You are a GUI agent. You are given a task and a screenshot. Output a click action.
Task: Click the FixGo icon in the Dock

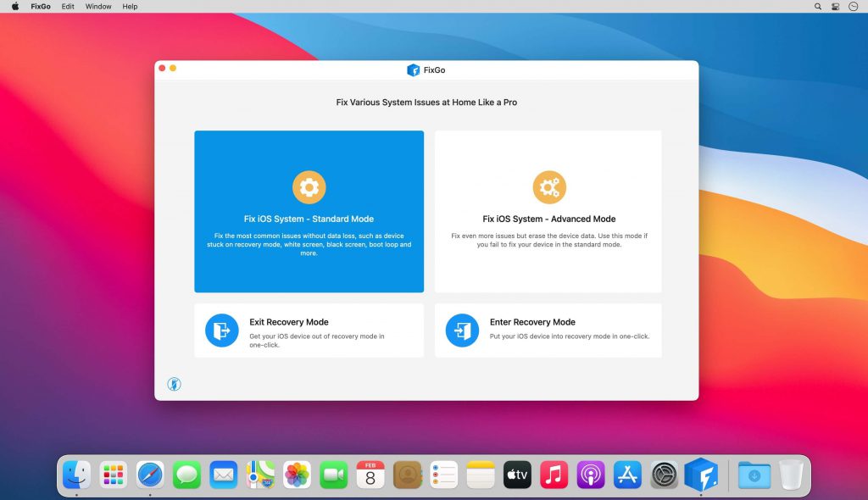point(700,475)
